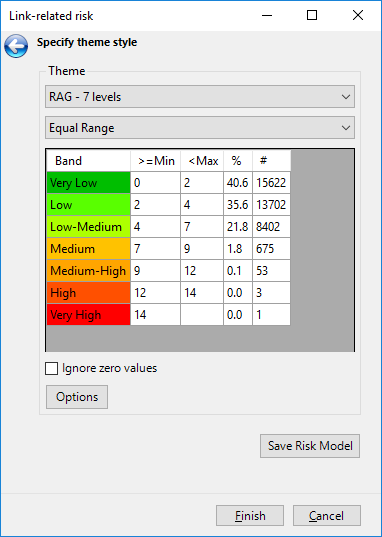Click Min value 12 in High row
This screenshot has width=382, height=537.
(156, 292)
